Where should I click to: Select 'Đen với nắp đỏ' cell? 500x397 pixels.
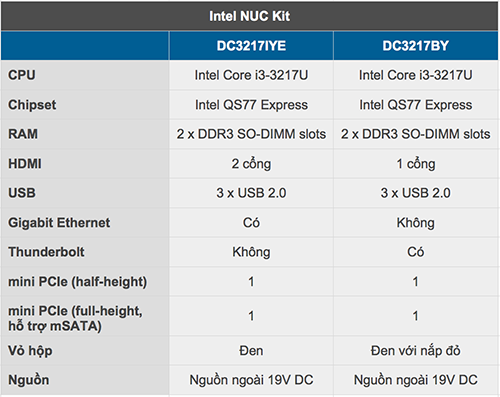(416, 351)
